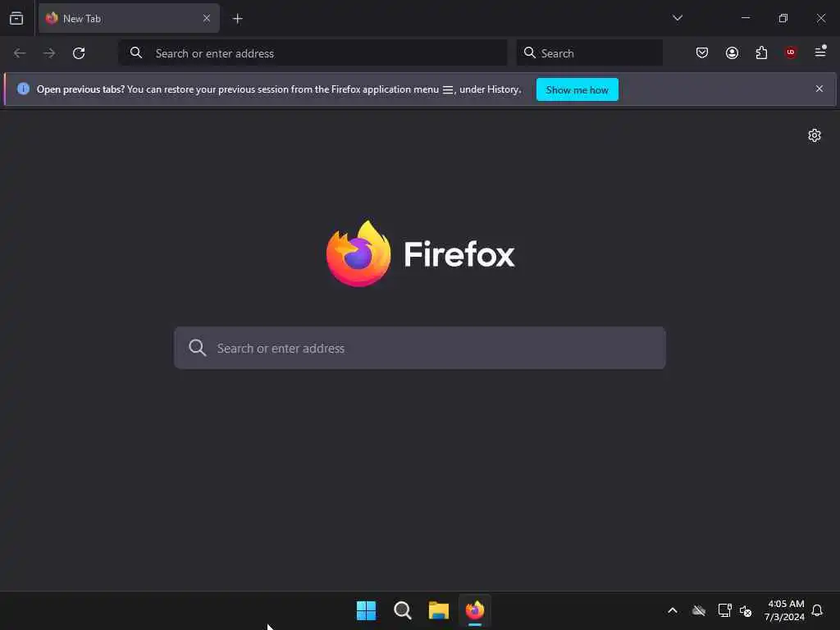The height and width of the screenshot is (630, 840).
Task: Open uBlock Origin extension icon
Action: coord(791,52)
